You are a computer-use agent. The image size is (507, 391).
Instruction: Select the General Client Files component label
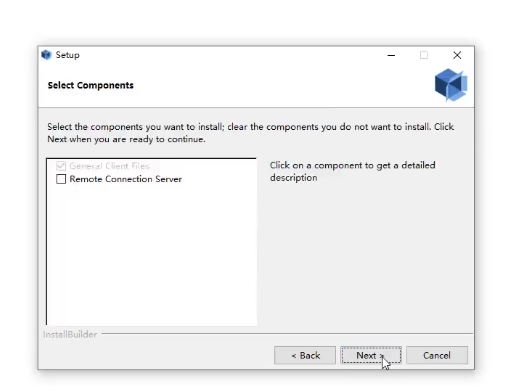pos(109,166)
